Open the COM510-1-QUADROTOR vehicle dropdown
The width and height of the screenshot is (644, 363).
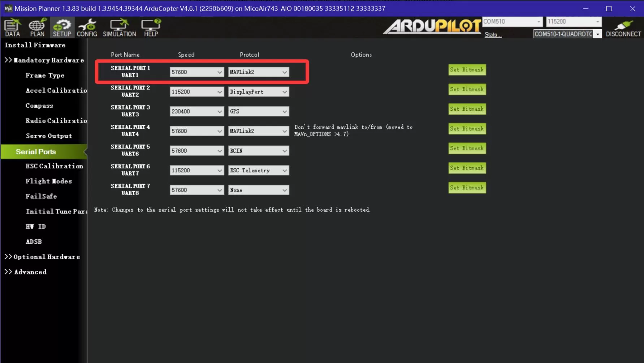click(x=567, y=34)
